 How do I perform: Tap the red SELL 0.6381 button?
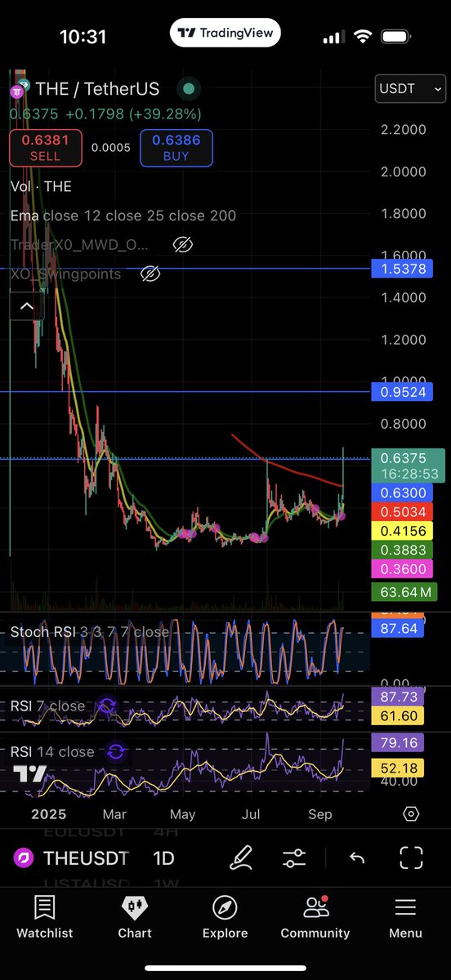(45, 148)
